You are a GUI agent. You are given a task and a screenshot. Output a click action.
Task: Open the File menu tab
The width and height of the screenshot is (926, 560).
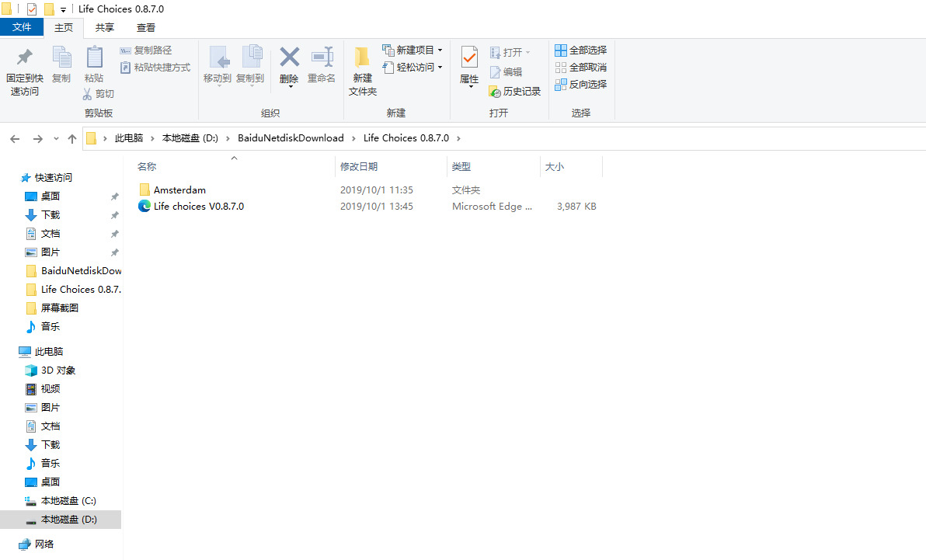pos(22,27)
